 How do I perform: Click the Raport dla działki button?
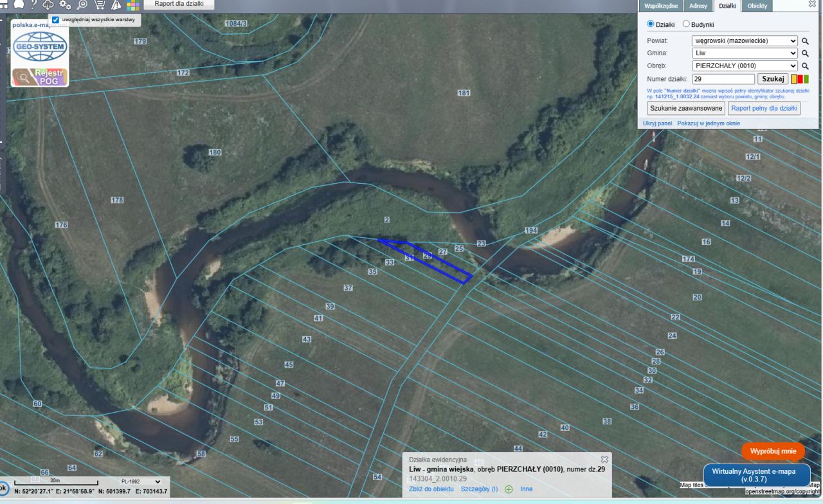coord(179,4)
